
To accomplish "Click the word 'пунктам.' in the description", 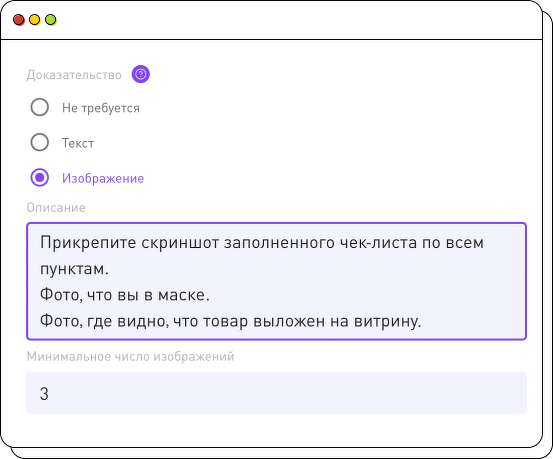I will [74, 269].
